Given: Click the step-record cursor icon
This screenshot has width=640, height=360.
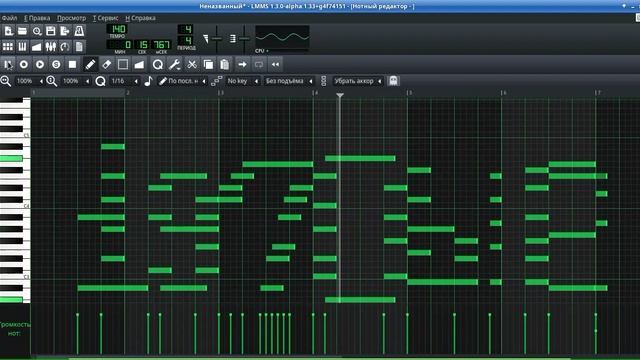Looking at the screenshot, I should coord(8,64).
